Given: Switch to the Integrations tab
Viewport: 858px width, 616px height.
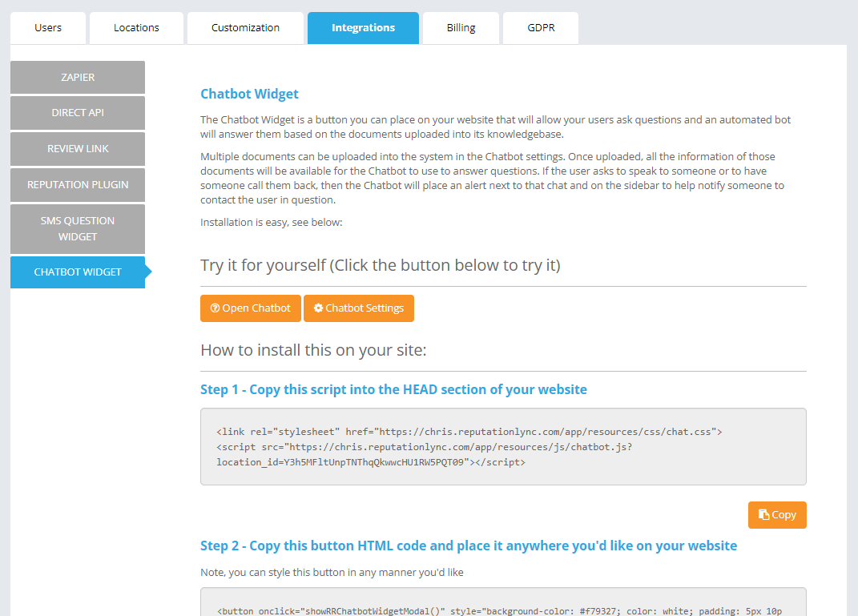Looking at the screenshot, I should [363, 27].
